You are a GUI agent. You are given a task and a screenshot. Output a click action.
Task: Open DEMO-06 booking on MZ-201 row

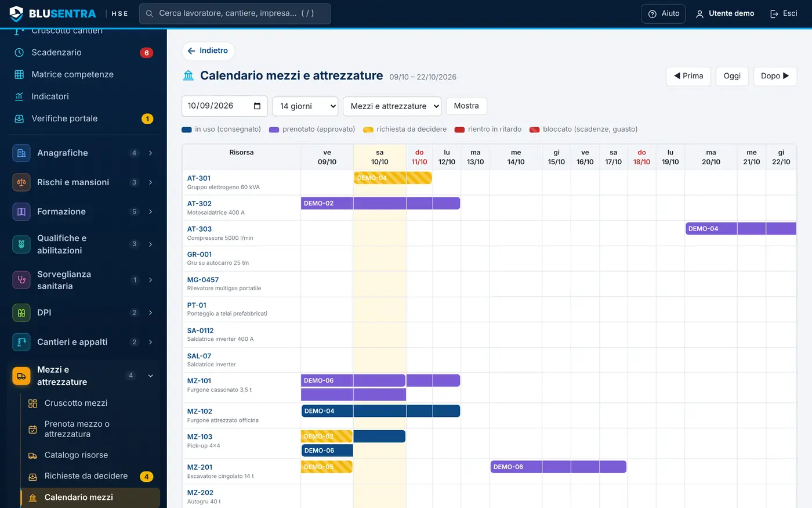pos(558,467)
